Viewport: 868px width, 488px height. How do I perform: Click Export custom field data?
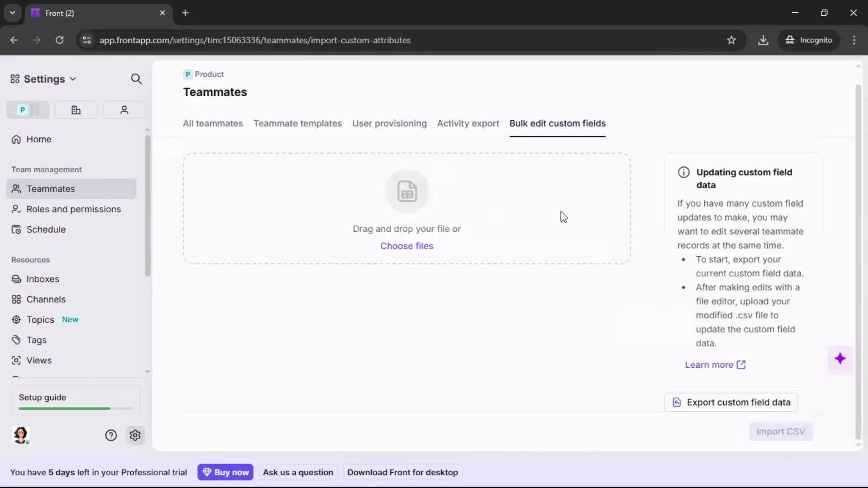tap(731, 402)
